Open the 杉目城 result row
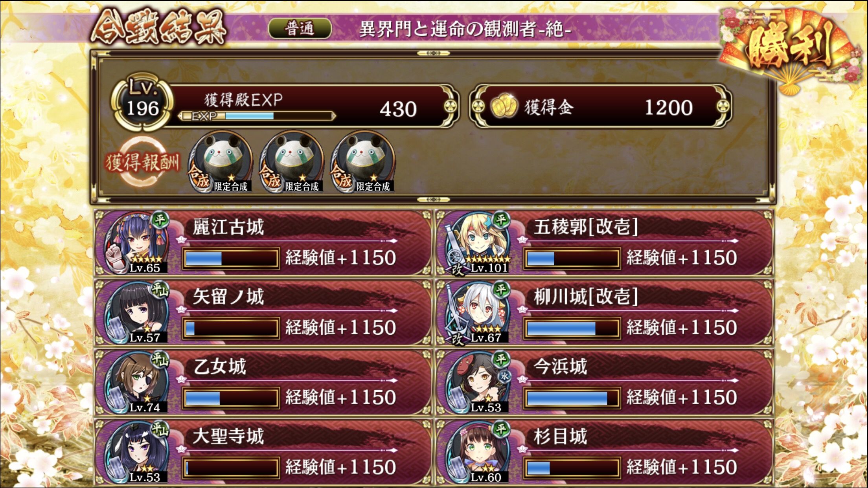Image resolution: width=868 pixels, height=488 pixels. pyautogui.click(x=605, y=452)
